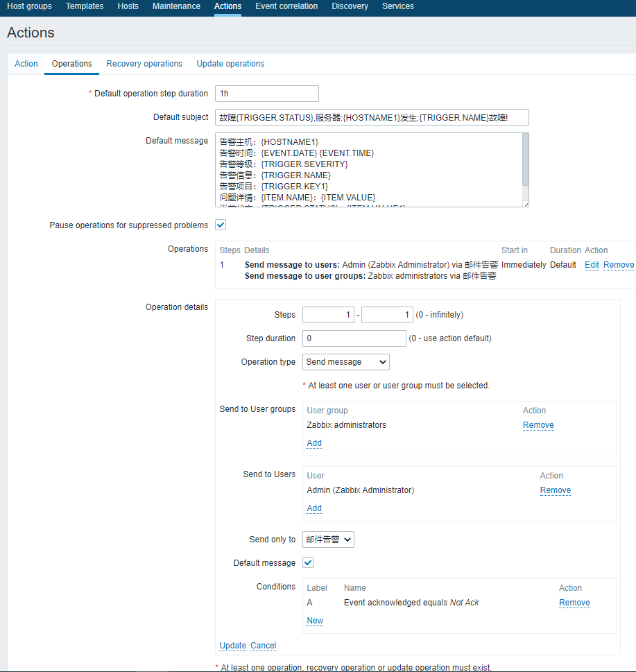
Task: Toggle Pause operations for suppressed problems checkbox
Action: pyautogui.click(x=221, y=225)
